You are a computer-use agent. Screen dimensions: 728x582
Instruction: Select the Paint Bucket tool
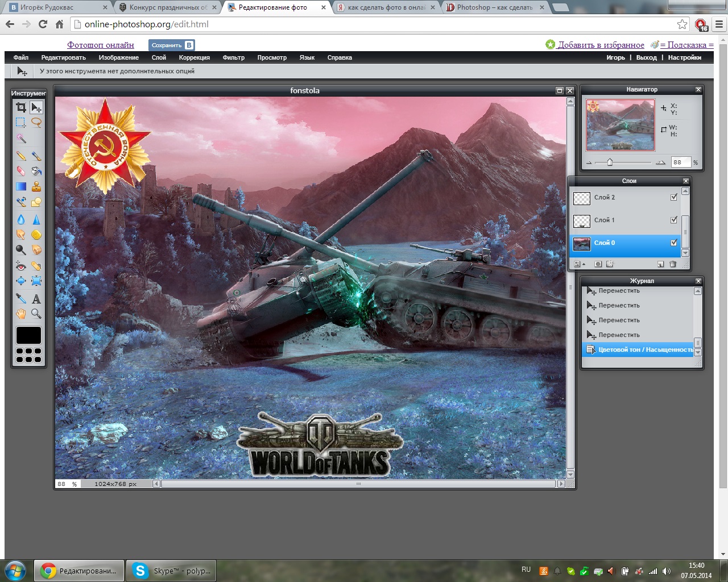(x=36, y=171)
